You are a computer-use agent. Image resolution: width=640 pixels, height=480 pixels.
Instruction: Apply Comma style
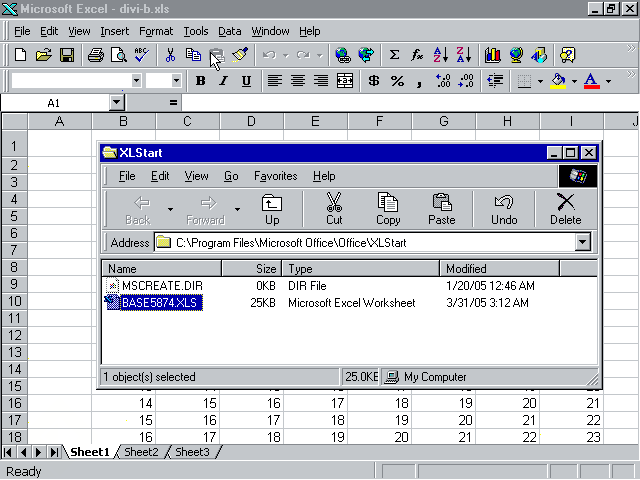pyautogui.click(x=419, y=83)
